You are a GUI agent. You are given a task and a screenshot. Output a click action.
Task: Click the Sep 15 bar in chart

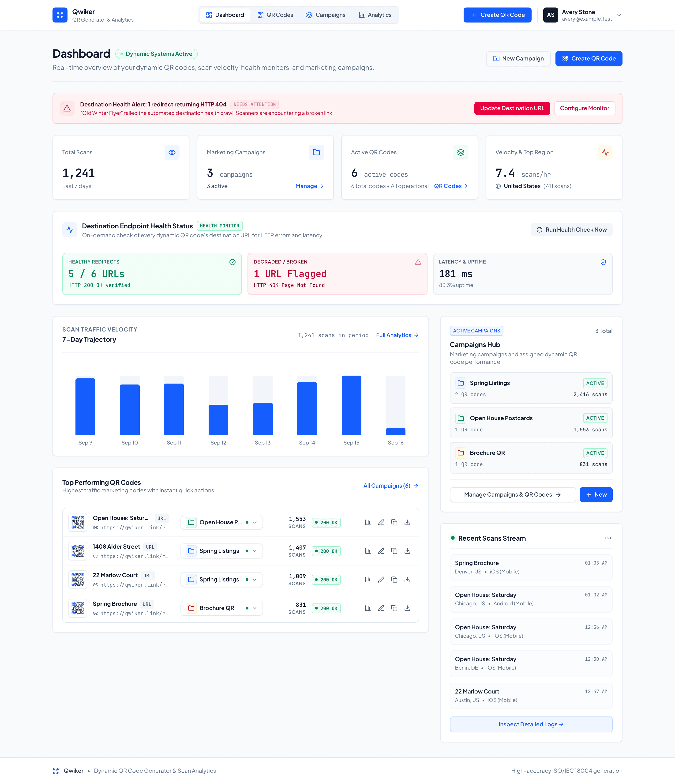pyautogui.click(x=352, y=405)
